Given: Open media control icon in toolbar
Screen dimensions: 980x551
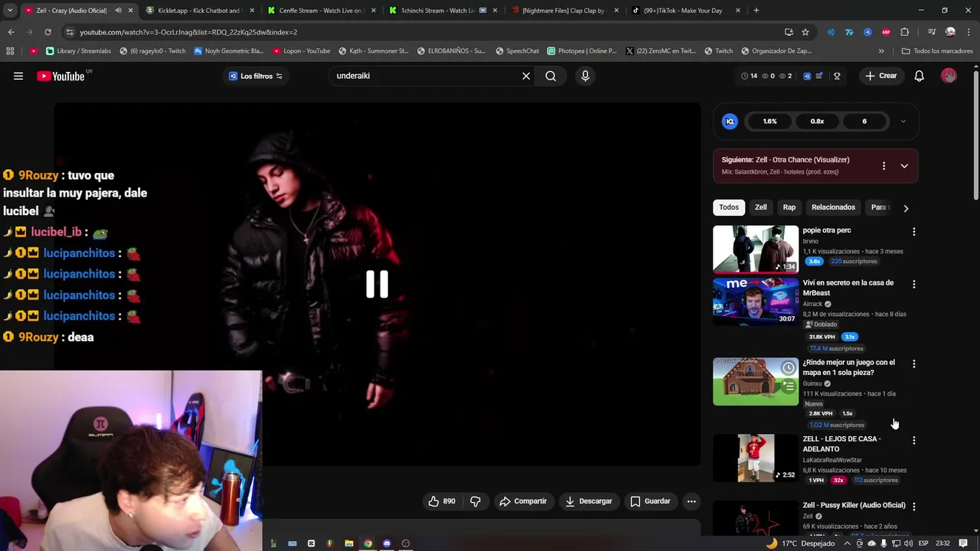Looking at the screenshot, I should coord(932,32).
